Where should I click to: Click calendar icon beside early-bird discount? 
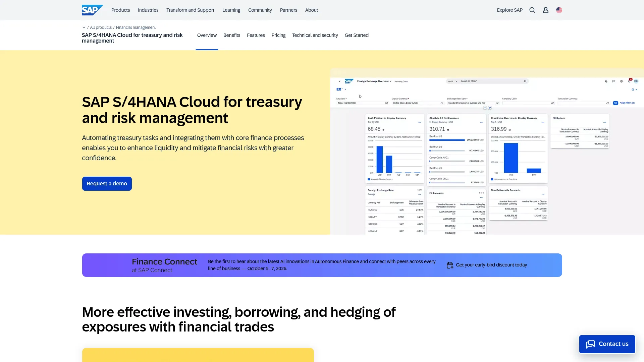[450, 265]
